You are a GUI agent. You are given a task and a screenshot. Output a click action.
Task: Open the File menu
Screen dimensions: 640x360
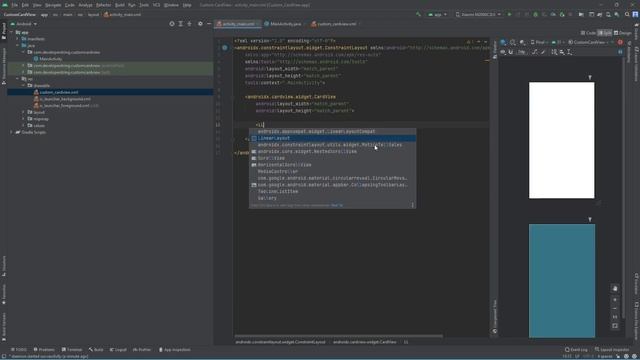click(14, 5)
